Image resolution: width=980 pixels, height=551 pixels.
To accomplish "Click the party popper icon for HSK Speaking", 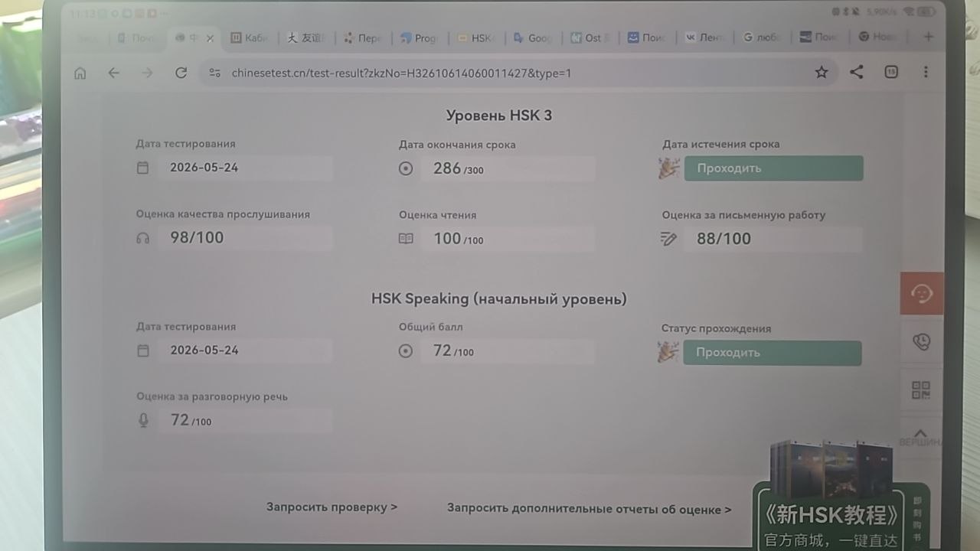I will (668, 352).
